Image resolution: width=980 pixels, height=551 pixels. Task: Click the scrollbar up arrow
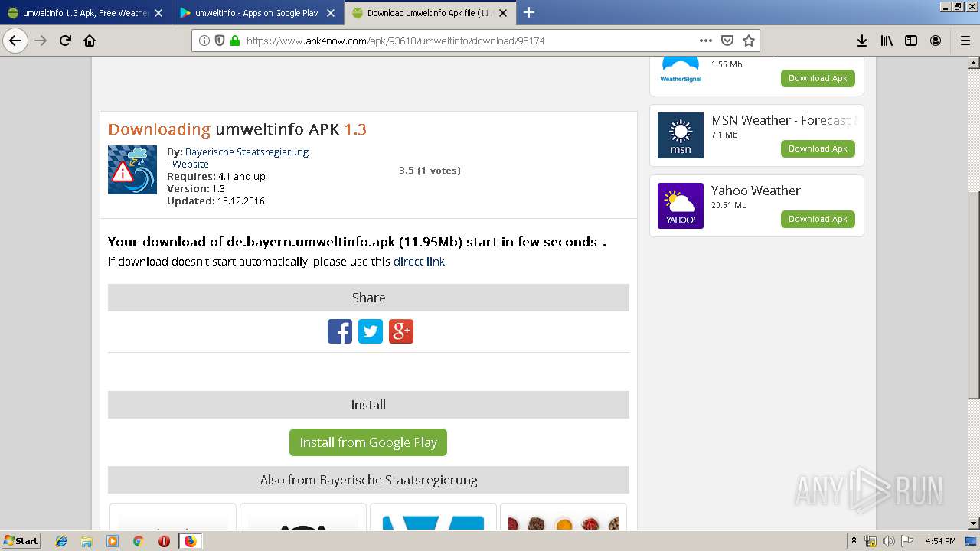[x=973, y=62]
